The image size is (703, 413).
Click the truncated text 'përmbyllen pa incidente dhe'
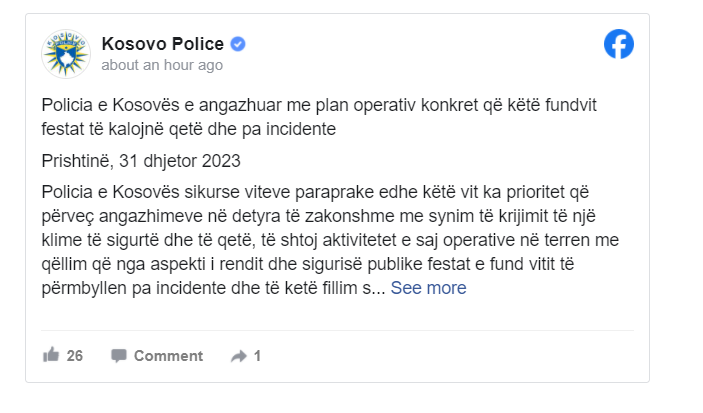[213, 288]
